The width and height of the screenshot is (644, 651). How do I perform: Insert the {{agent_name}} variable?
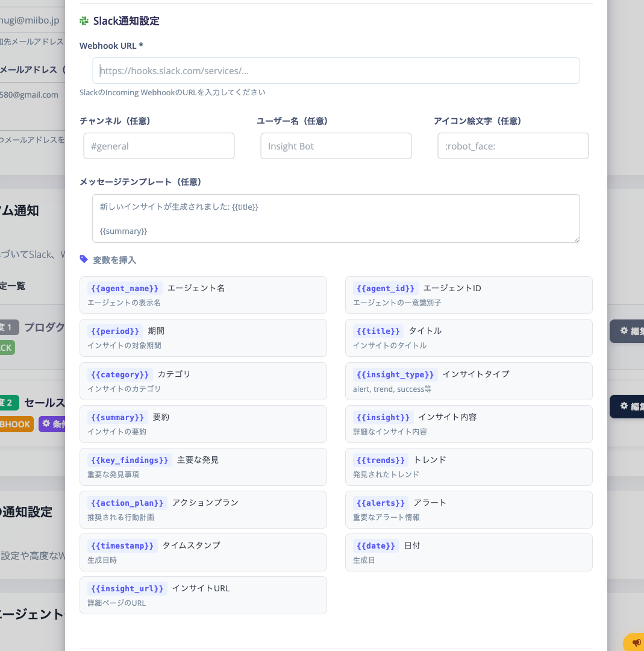tap(203, 295)
